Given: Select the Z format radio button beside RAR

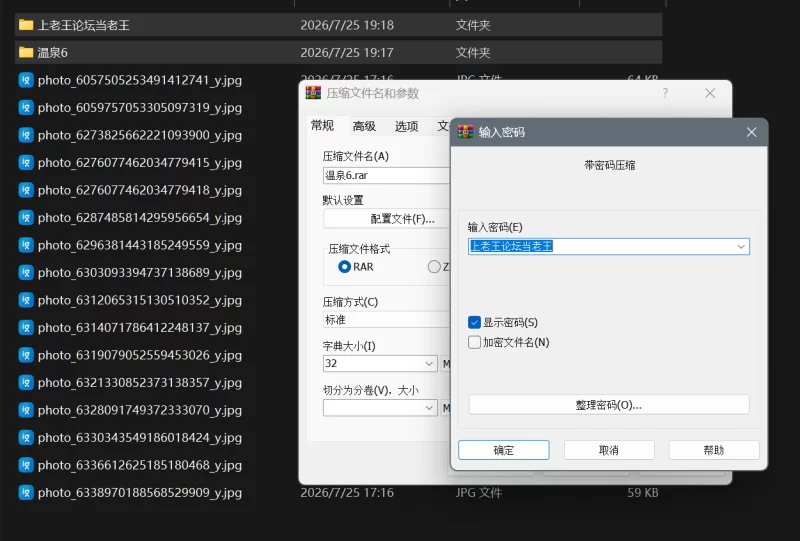Looking at the screenshot, I should [x=434, y=267].
